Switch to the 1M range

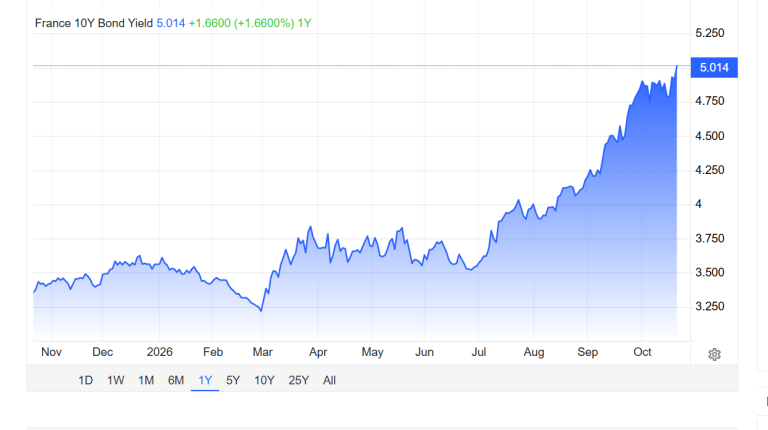(x=146, y=380)
